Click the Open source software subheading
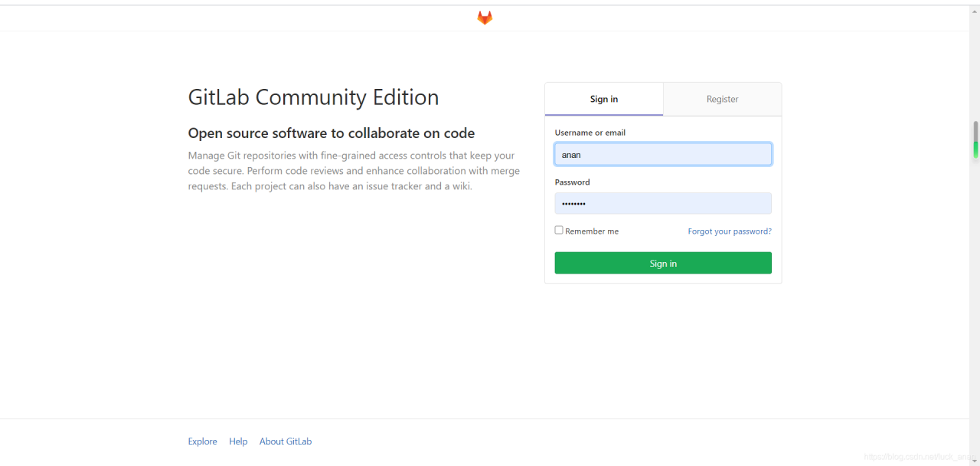Screen dimensions: 980x466 coord(332,133)
